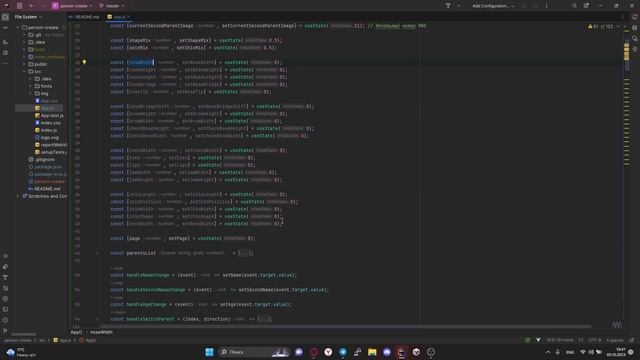Open the File System view dropdown
Screen dimensions: 640x360
[28, 17]
